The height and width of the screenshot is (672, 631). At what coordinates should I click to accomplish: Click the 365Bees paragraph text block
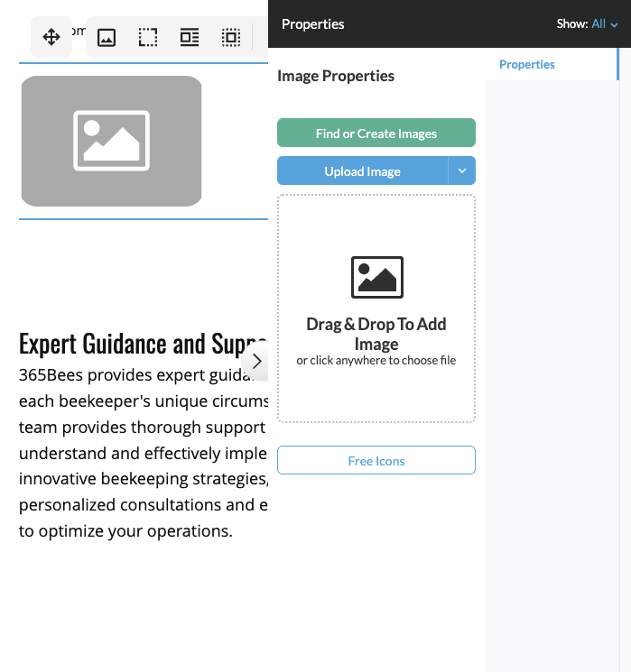point(135,453)
